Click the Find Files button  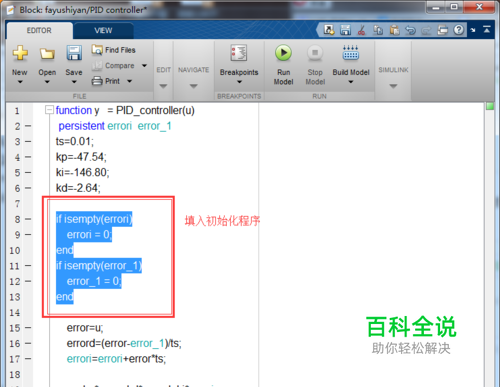[x=113, y=50]
